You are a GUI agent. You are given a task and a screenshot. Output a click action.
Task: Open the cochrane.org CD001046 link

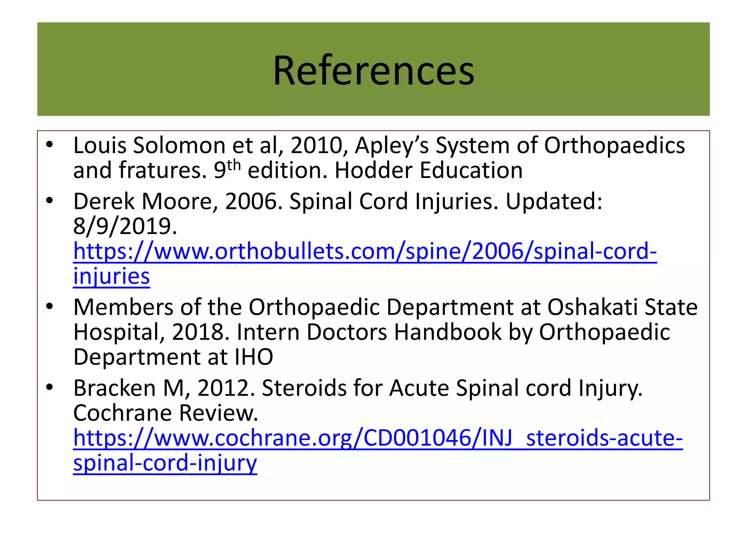(378, 438)
